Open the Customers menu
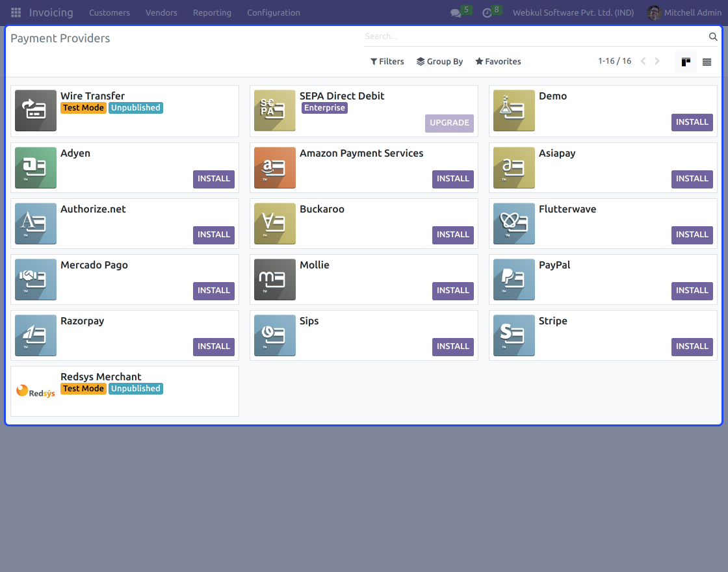728x572 pixels. 110,12
